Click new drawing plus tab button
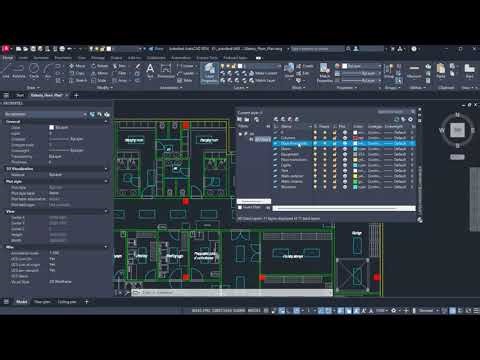Screen dimensions: 480x360 tap(76, 95)
